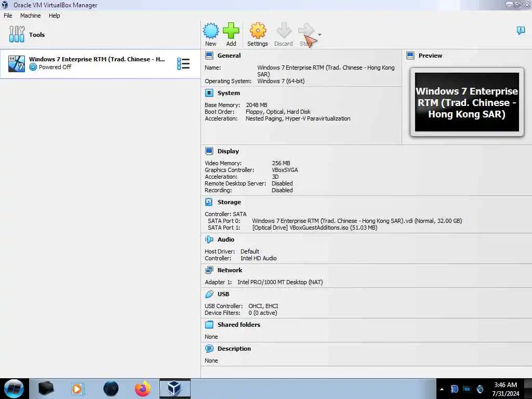Click the Start arrow toolbar icon
The image size is (532, 399).
(306, 31)
